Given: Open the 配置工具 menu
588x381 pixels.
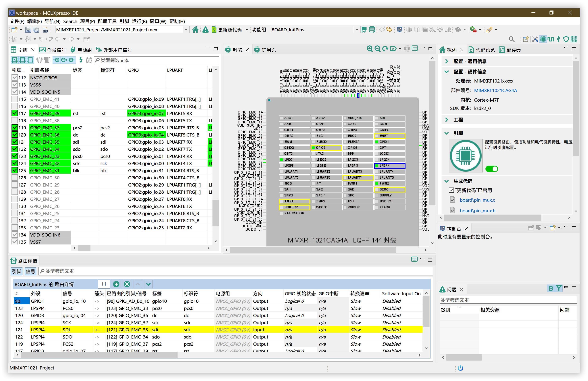Looking at the screenshot, I should pos(107,21).
